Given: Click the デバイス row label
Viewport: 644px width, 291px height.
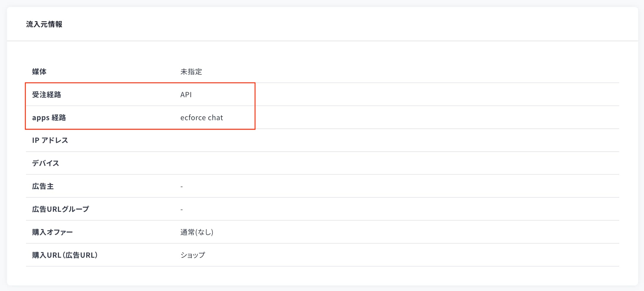Looking at the screenshot, I should click(x=45, y=163).
